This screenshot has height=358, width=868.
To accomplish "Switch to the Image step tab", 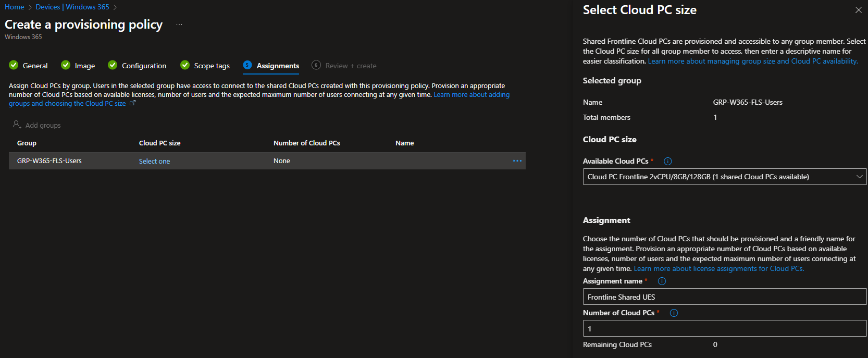I will 78,66.
